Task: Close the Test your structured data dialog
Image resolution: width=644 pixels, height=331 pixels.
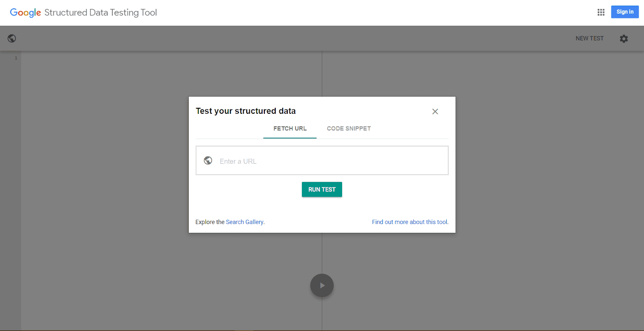Action: (x=435, y=111)
